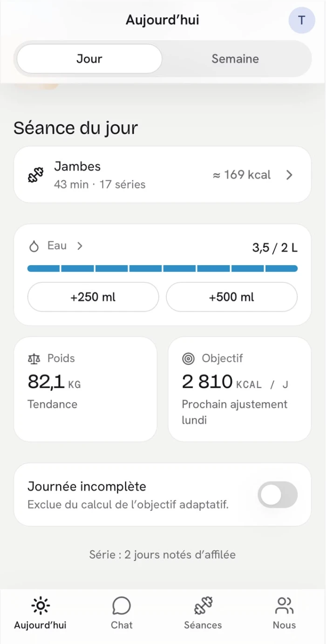Tap the dumbbell icon beside Jambes
Image resolution: width=326 pixels, height=644 pixels.
35,175
